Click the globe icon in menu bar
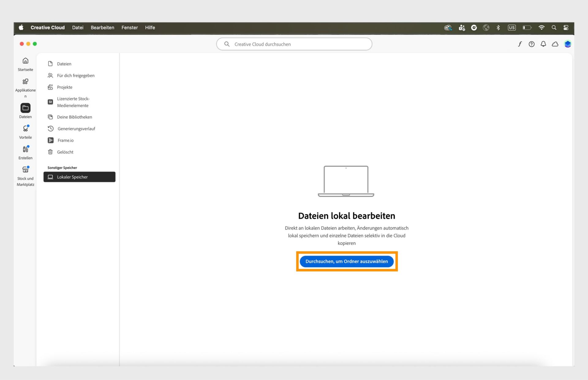588x380 pixels. pos(486,28)
